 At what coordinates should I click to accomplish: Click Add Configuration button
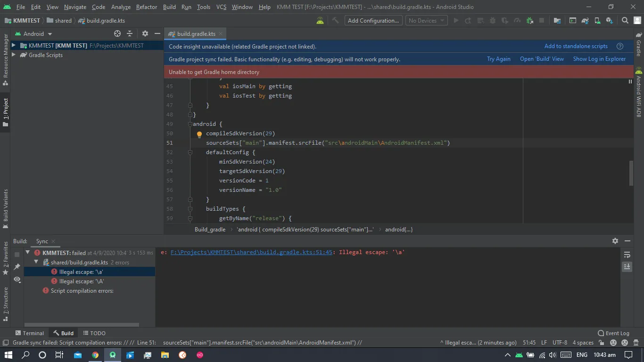(x=373, y=20)
